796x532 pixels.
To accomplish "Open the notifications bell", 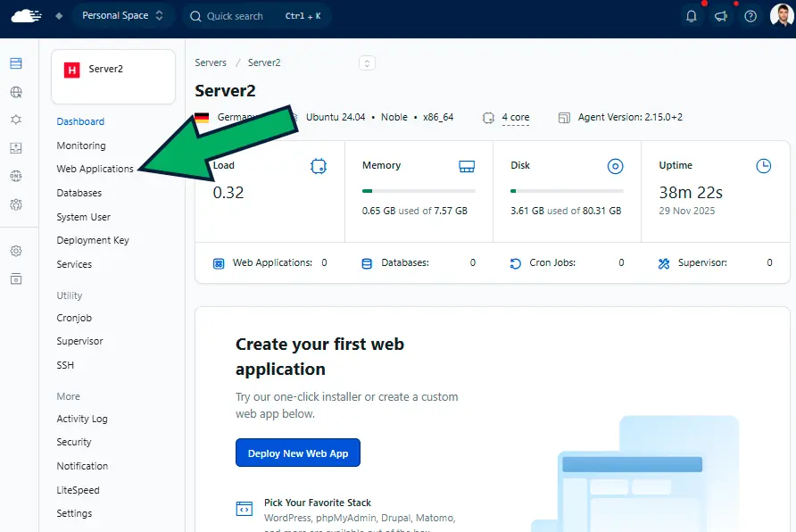I will (x=692, y=15).
